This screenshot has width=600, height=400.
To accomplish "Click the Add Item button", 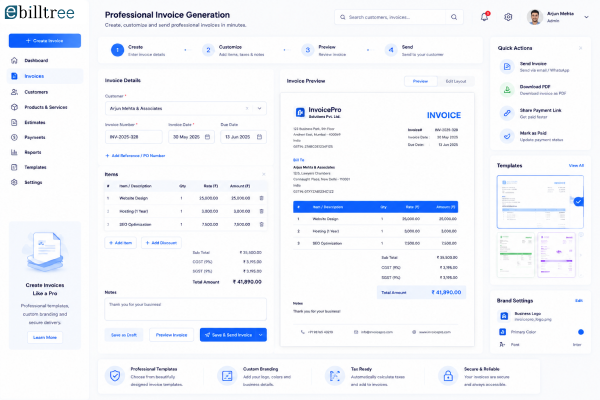I will (121, 243).
